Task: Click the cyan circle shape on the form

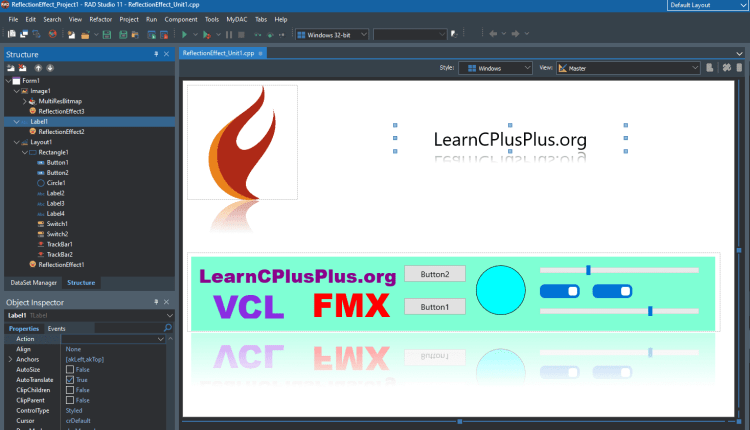Action: coord(501,290)
